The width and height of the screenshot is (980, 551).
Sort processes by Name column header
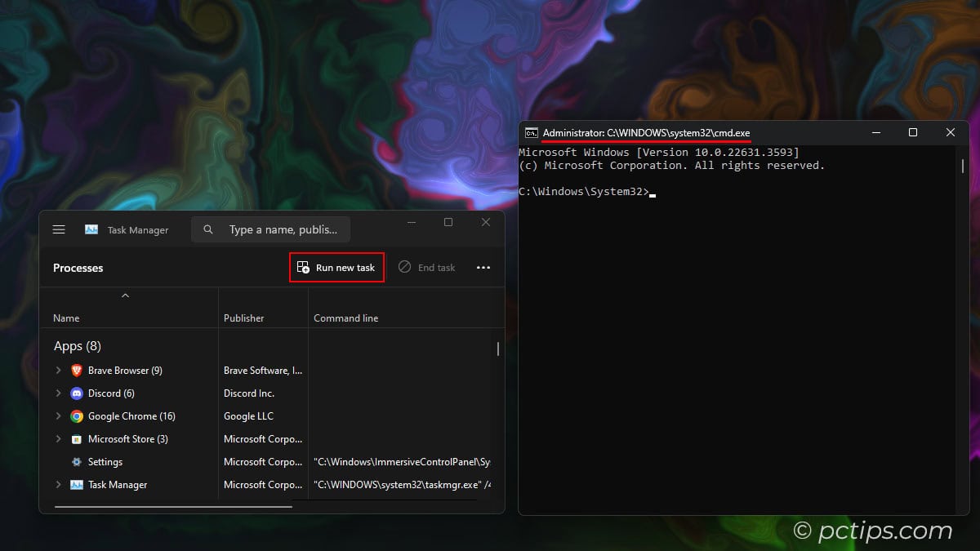coord(66,318)
